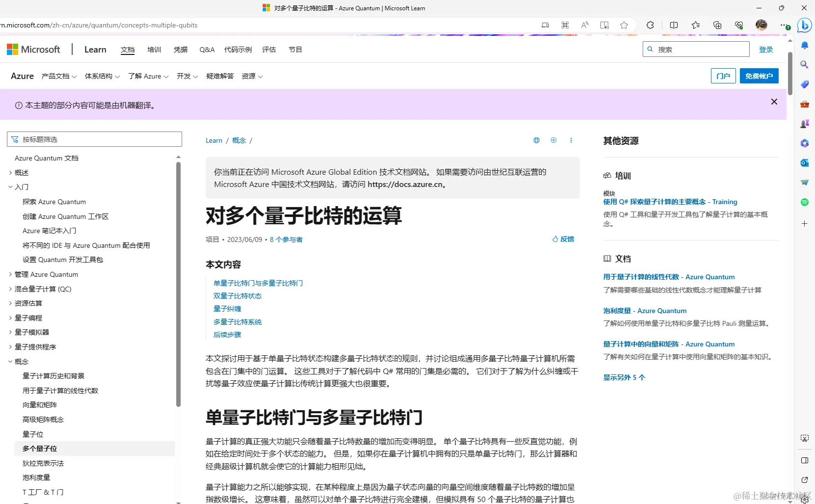Image resolution: width=815 pixels, height=504 pixels.
Task: Open the search box beside the 登录 link
Action: [696, 49]
